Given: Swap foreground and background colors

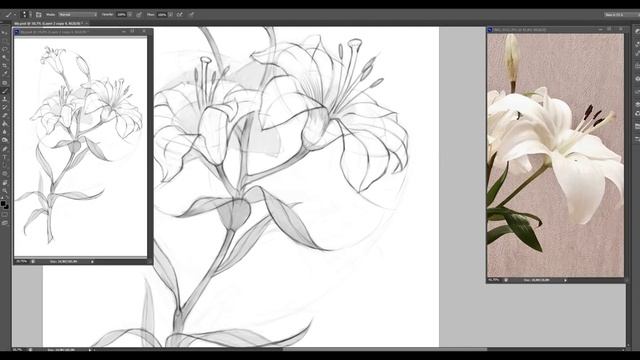Looking at the screenshot, I should pos(7,198).
